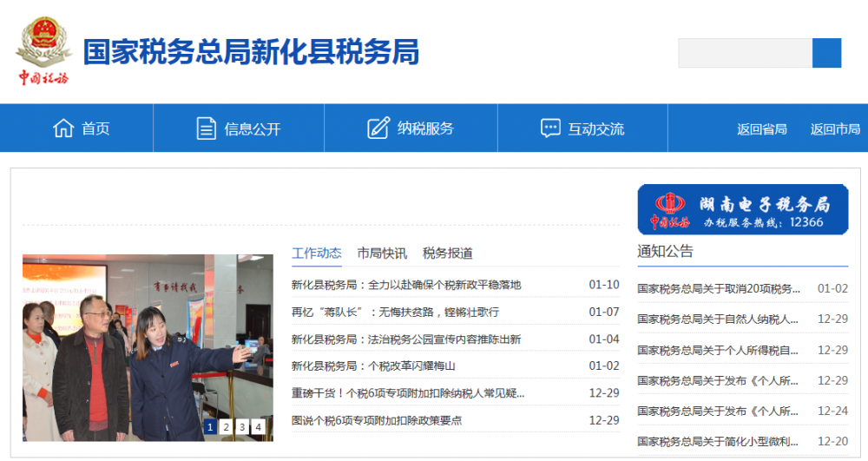
Task: Open article 法治税务公园宣传内容推陈出新
Action: pyautogui.click(x=406, y=339)
